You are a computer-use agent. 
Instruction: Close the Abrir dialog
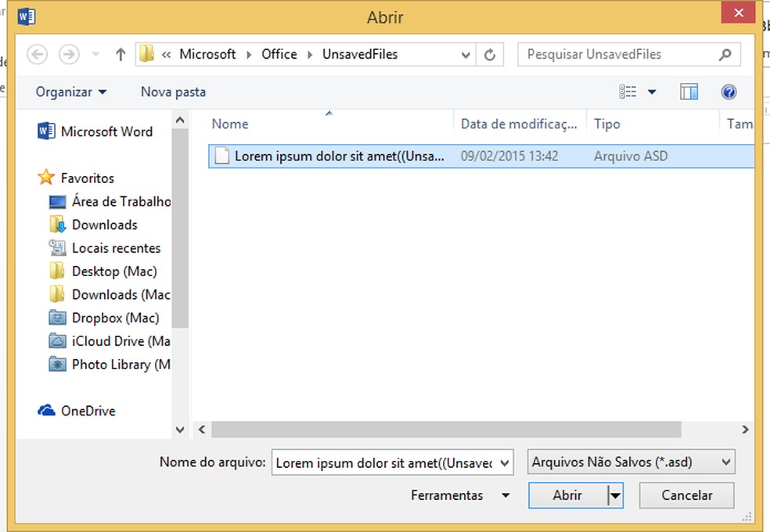click(x=738, y=13)
